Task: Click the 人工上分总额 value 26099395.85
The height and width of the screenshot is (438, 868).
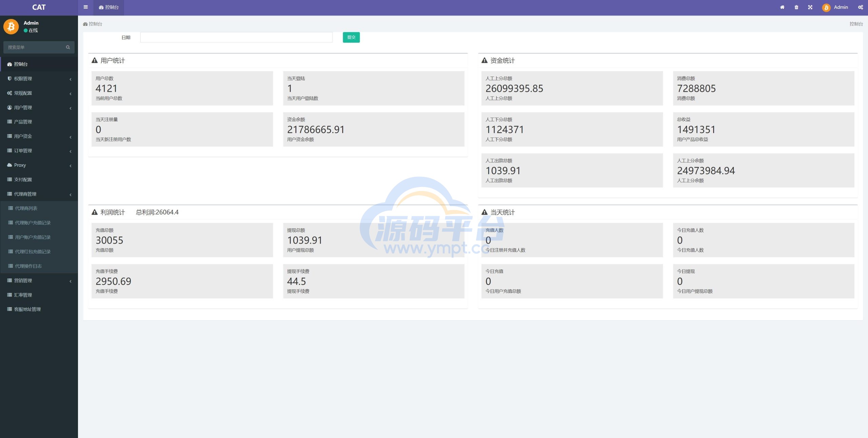Action: 514,89
